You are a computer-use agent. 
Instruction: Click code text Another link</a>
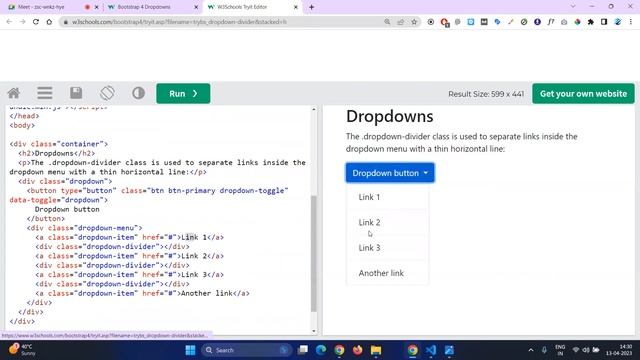(215, 293)
